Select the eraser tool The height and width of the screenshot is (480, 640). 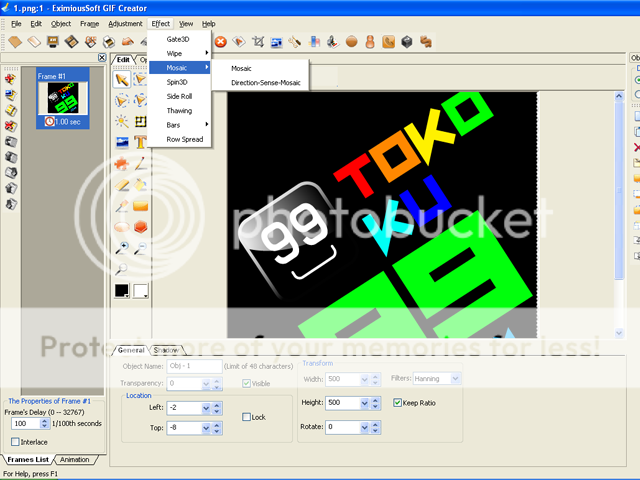coord(122,185)
